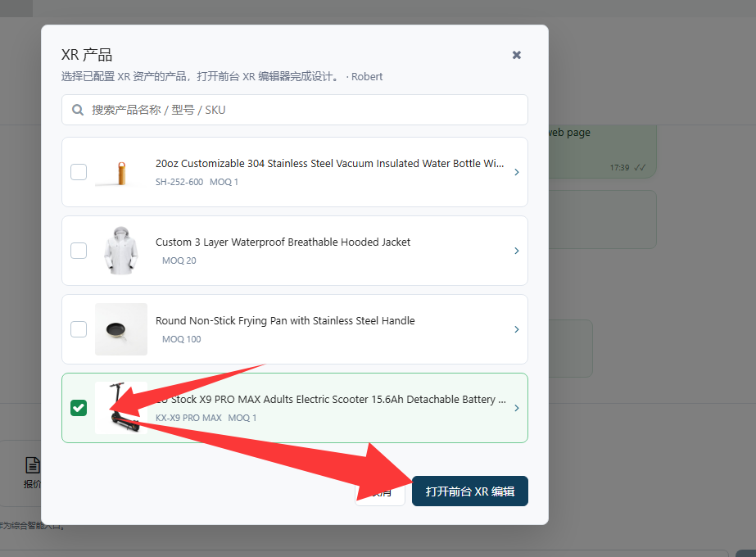Expand the Electric Scooter row chevron
The height and width of the screenshot is (557, 756).
click(x=516, y=408)
